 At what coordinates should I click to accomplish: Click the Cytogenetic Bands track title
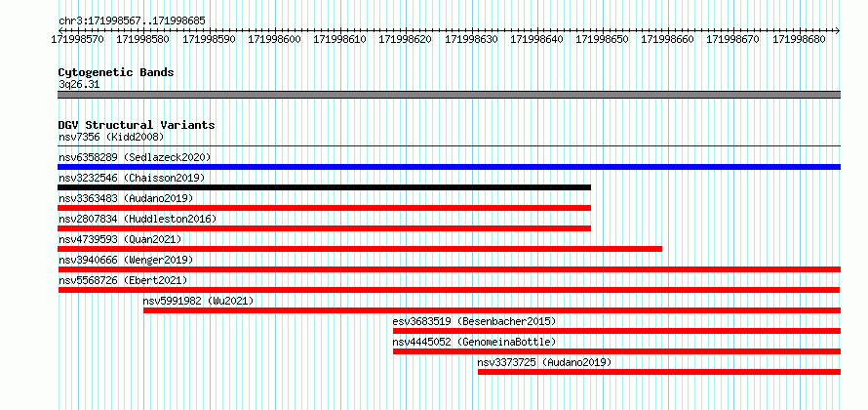click(116, 72)
